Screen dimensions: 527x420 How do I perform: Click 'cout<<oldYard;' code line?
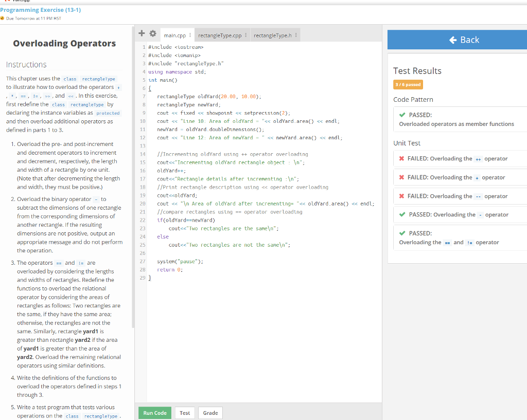coord(177,195)
